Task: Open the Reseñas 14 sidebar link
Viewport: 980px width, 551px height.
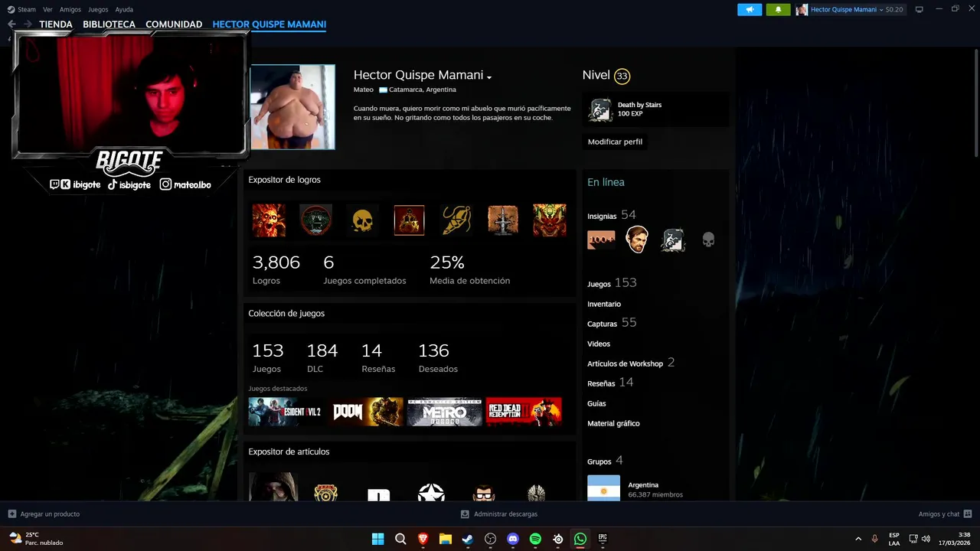Action: tap(610, 383)
